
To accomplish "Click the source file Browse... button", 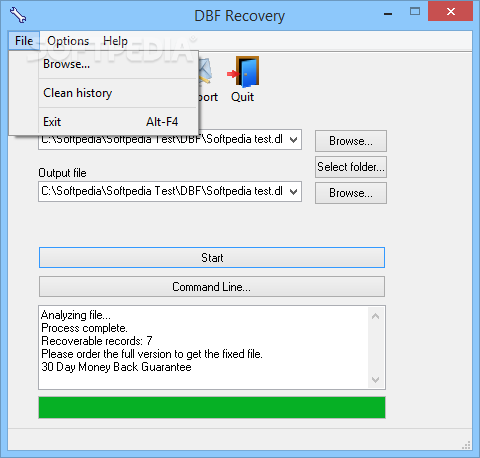I will coord(351,141).
